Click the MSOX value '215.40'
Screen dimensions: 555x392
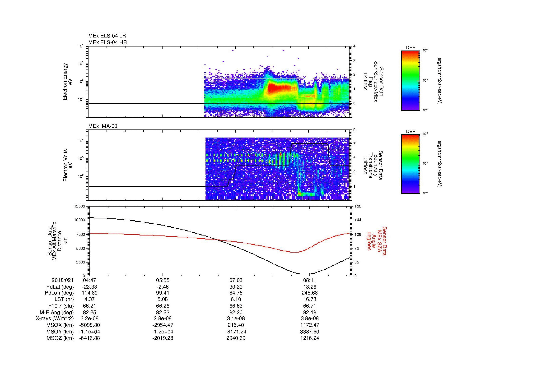[x=236, y=325]
